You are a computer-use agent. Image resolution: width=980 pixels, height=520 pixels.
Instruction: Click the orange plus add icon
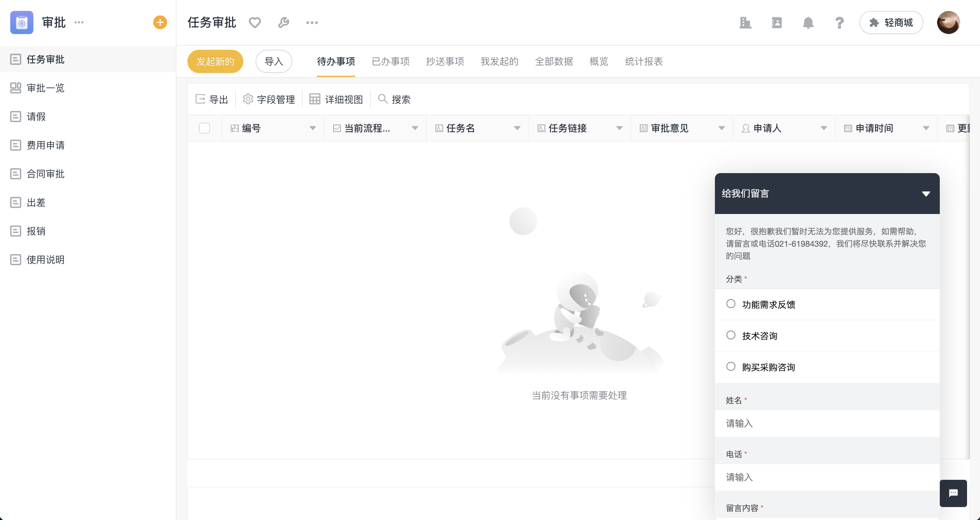click(160, 22)
